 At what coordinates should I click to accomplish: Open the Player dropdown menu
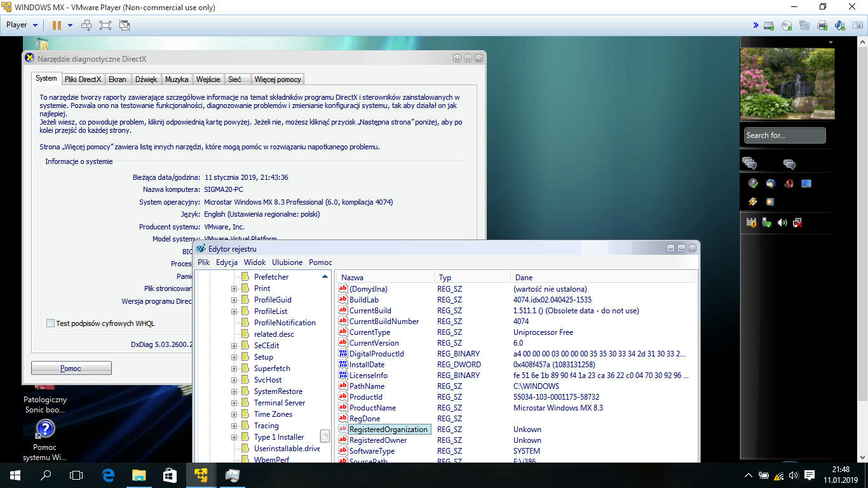click(x=22, y=25)
